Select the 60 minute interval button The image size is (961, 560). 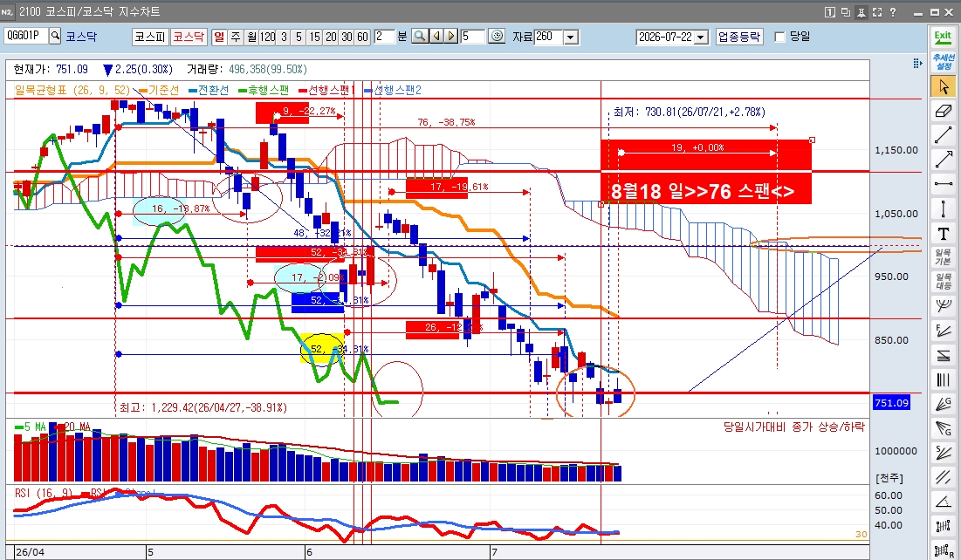click(x=363, y=37)
